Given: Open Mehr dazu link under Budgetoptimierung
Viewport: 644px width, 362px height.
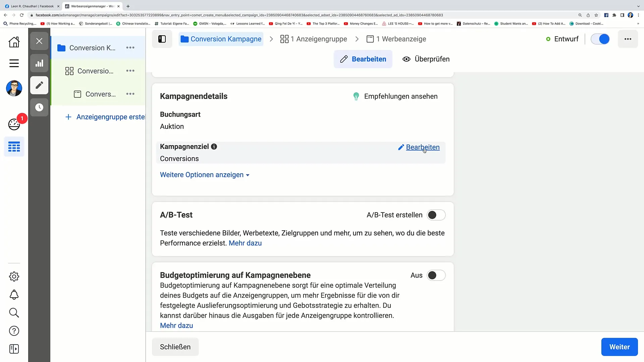Looking at the screenshot, I should 176,325.
